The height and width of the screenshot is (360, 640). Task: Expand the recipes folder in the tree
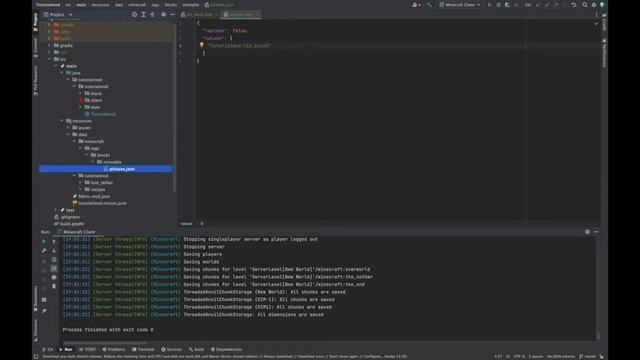pyautogui.click(x=80, y=189)
